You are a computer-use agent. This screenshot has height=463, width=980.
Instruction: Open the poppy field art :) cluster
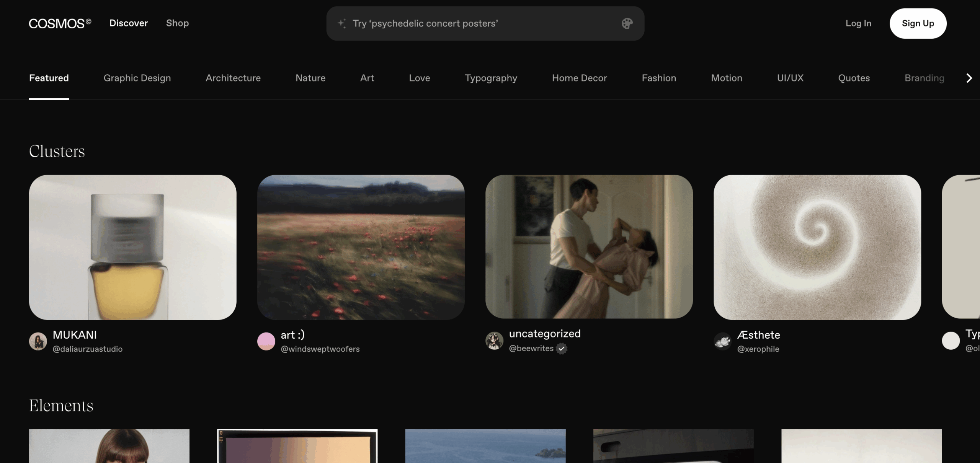[361, 247]
